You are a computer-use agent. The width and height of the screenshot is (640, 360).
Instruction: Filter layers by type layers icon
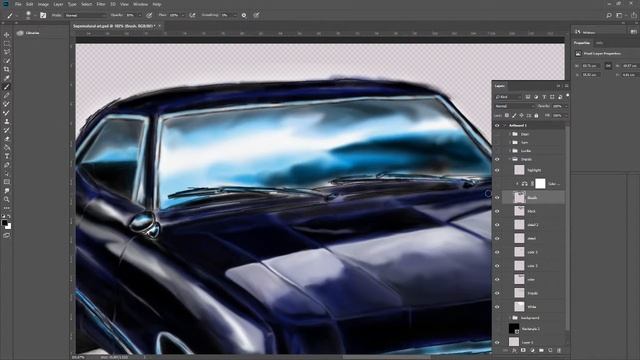[x=544, y=97]
